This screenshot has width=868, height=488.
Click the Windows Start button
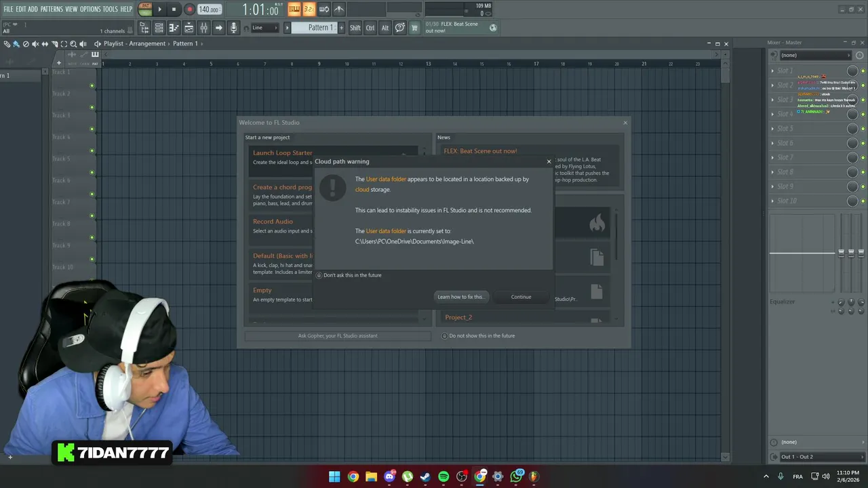pos(335,476)
